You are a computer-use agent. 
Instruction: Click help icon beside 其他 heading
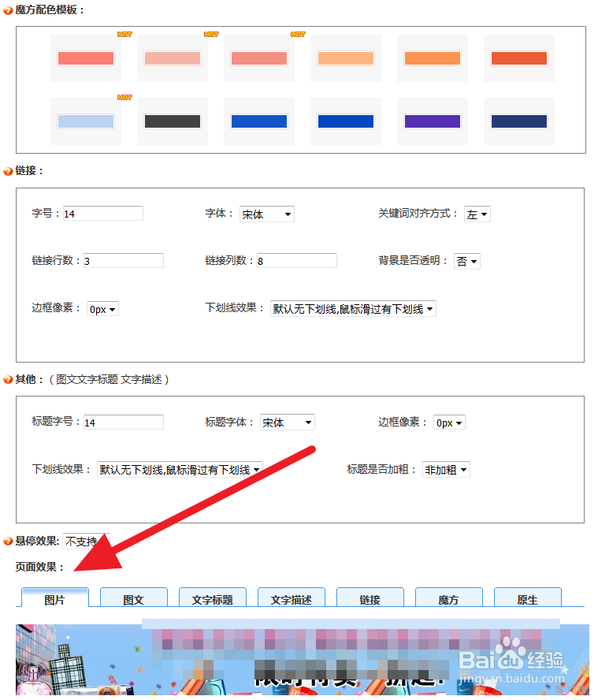[x=8, y=380]
